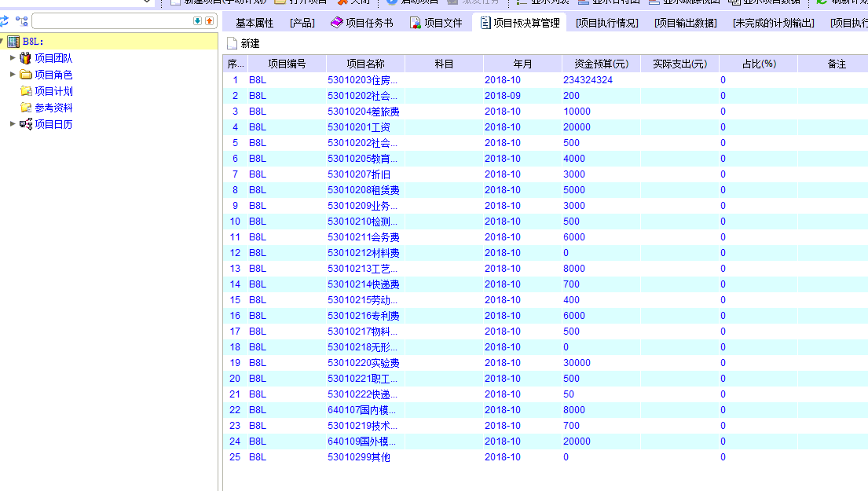Open the 项目角色 folder node
Viewport: 868px width, 491px height.
click(x=53, y=75)
